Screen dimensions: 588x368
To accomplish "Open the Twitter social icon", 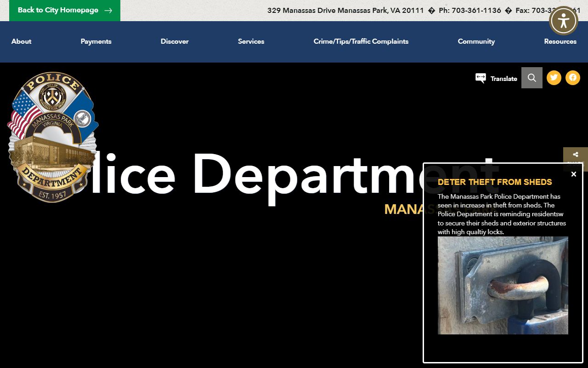I will pyautogui.click(x=554, y=77).
